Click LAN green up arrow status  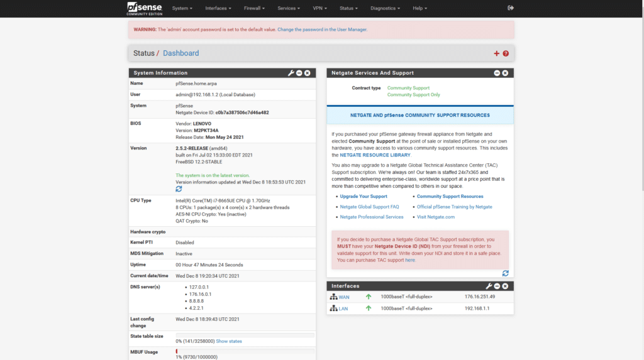click(369, 308)
